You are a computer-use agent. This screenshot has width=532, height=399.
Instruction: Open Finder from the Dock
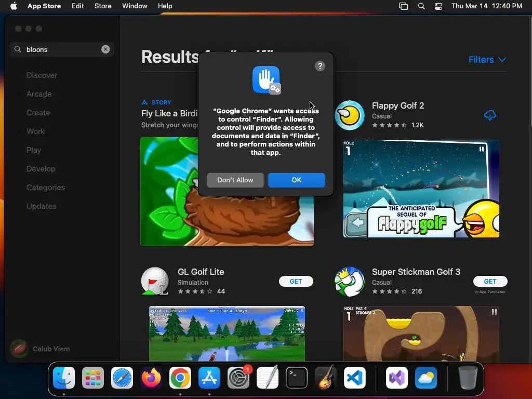click(64, 378)
